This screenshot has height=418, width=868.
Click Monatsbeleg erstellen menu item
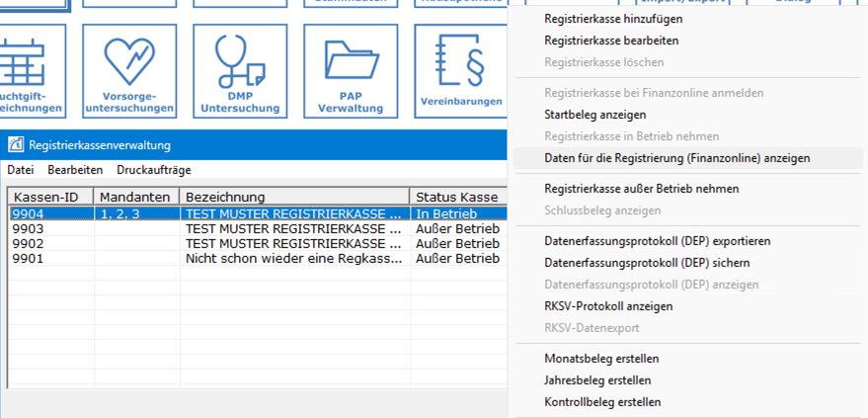pos(601,359)
